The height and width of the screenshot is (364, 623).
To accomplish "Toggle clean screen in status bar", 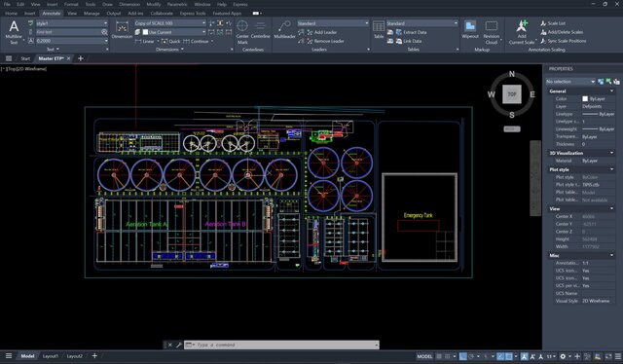I will (x=608, y=356).
